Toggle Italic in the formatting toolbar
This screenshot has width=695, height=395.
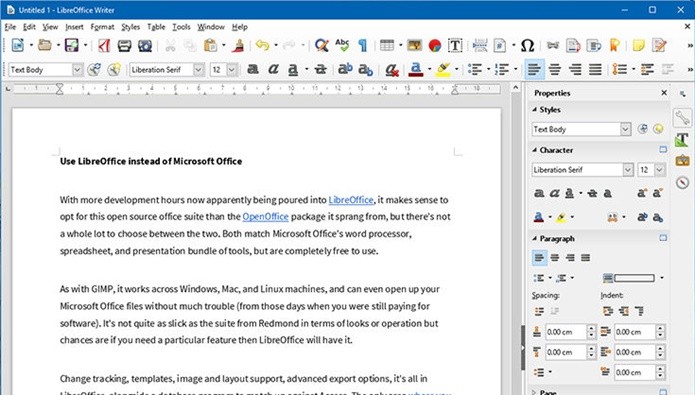point(273,69)
